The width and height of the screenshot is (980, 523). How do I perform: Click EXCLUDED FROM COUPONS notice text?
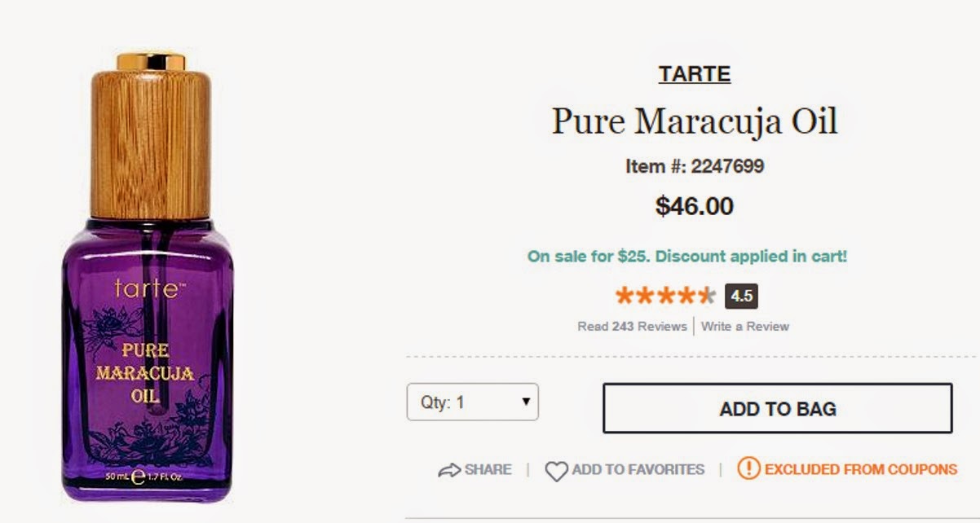861,470
